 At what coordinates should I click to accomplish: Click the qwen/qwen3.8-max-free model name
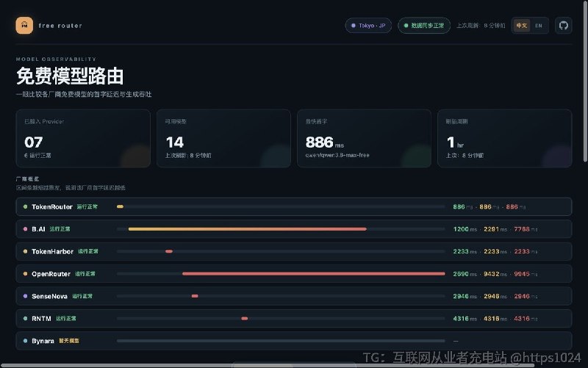click(x=337, y=155)
